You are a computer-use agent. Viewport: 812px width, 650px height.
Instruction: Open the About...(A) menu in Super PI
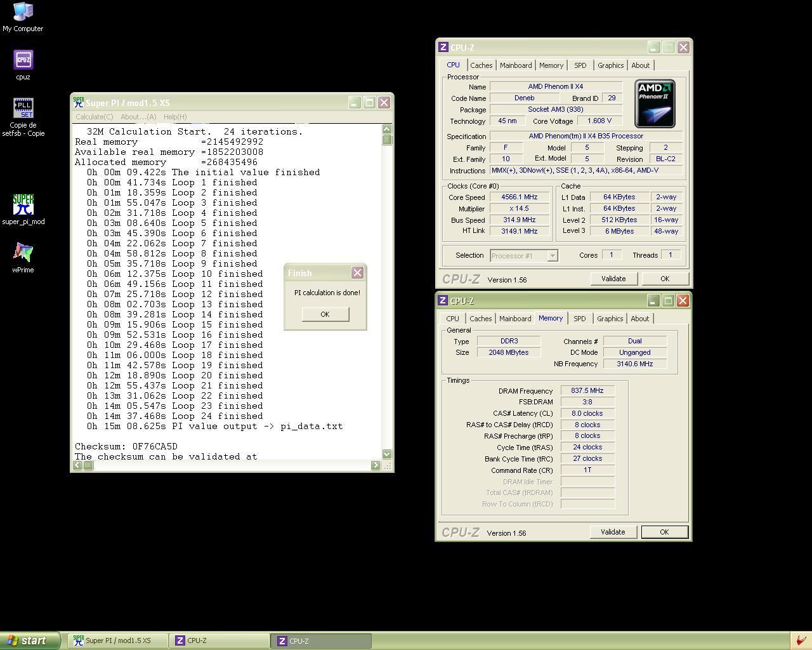(138, 117)
